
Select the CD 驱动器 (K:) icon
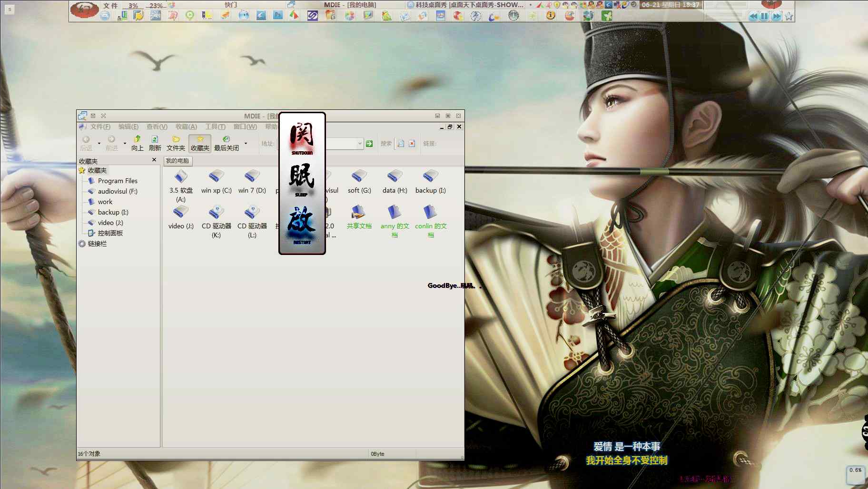pos(216,222)
